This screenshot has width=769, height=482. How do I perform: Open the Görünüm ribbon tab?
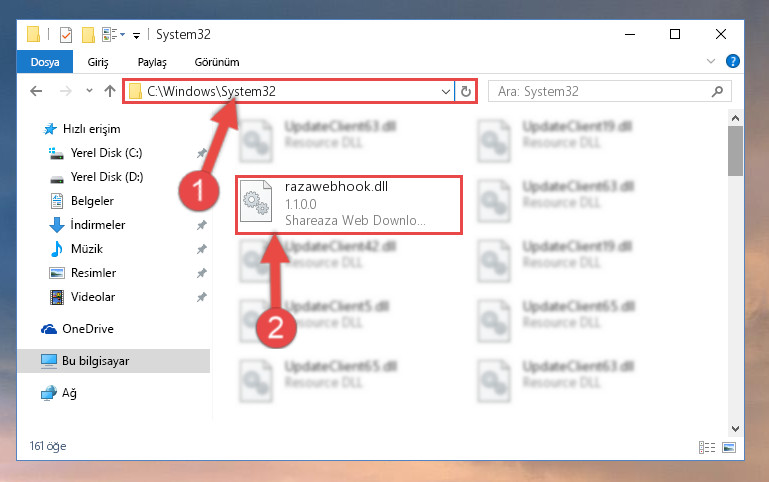click(217, 62)
